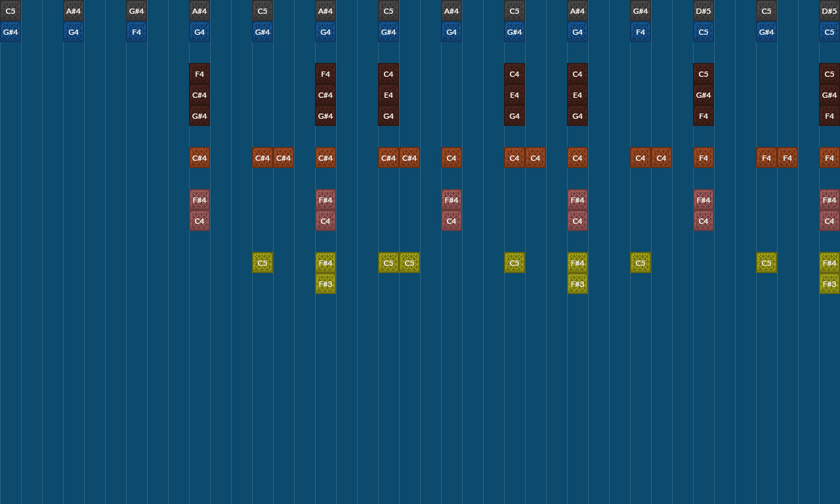Screen dimensions: 840x504
Task: Click one of the doubled yellow C5 notes
Action: point(388,262)
